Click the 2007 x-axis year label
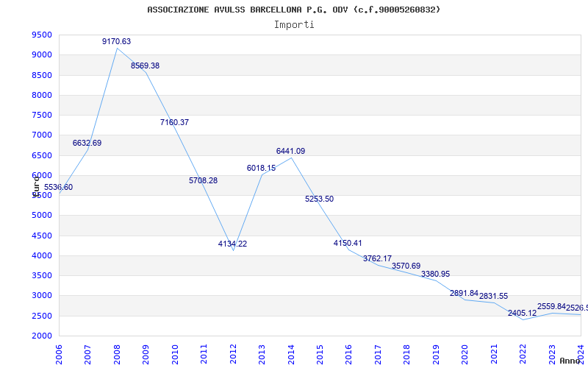588x368 pixels. (x=87, y=355)
